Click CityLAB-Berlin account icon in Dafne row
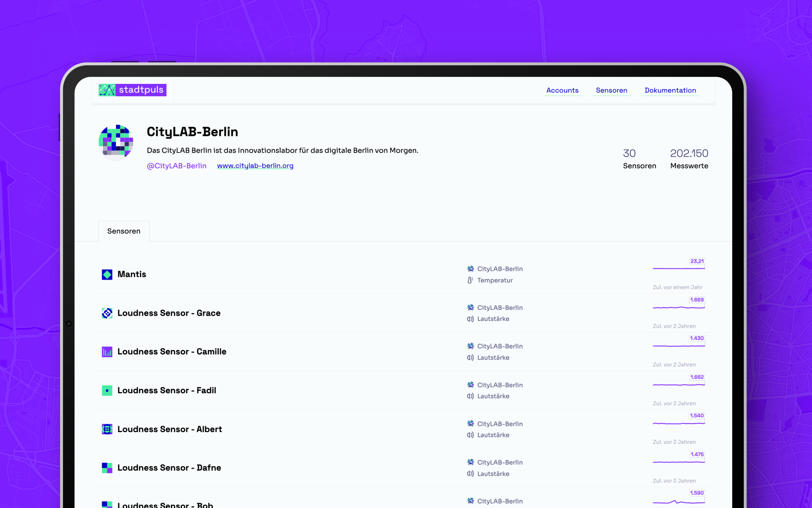The width and height of the screenshot is (812, 508). tap(470, 462)
